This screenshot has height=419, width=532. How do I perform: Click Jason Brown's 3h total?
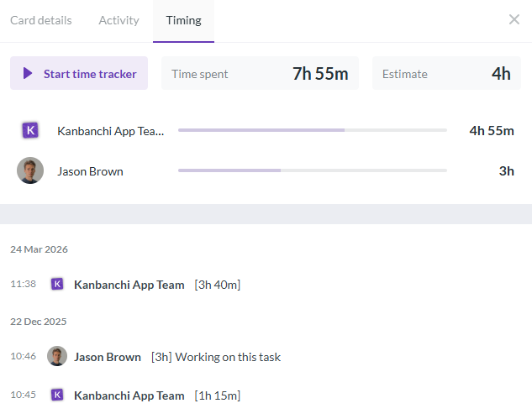[x=506, y=170]
